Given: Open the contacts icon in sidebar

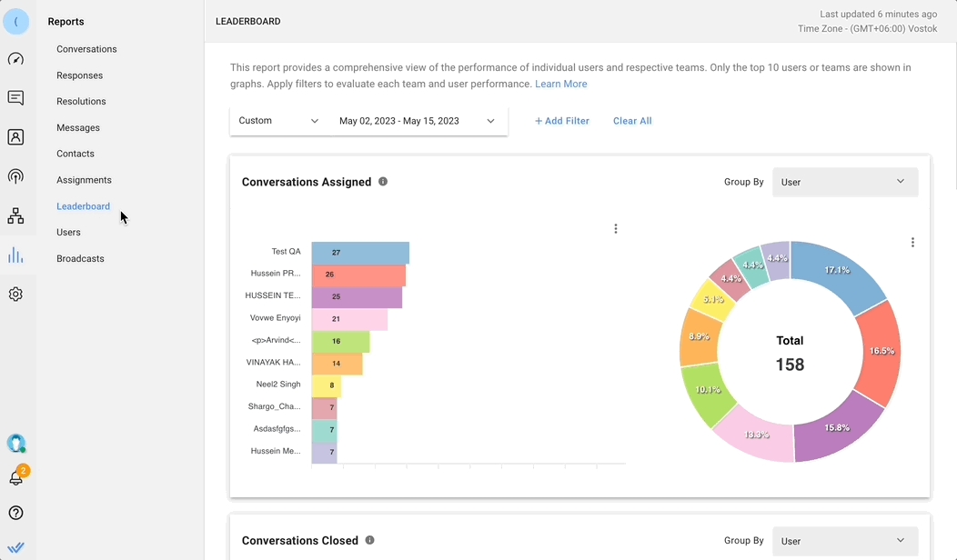Looking at the screenshot, I should coord(15,137).
